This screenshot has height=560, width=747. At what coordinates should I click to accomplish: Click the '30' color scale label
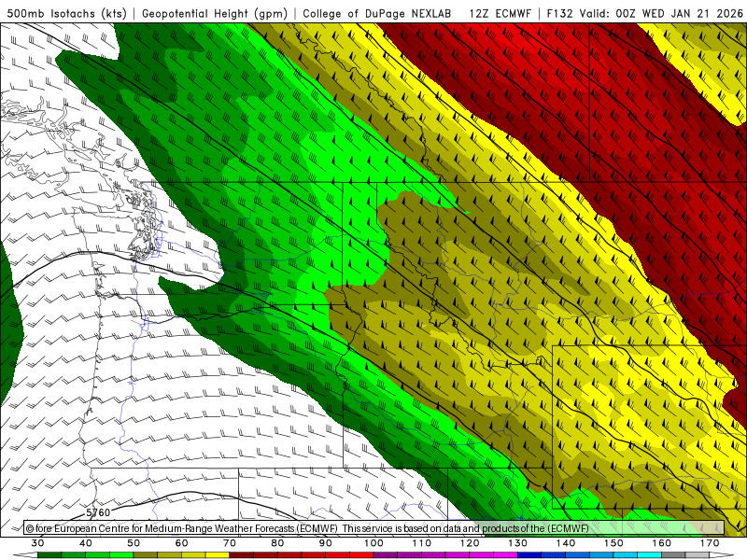click(x=37, y=543)
